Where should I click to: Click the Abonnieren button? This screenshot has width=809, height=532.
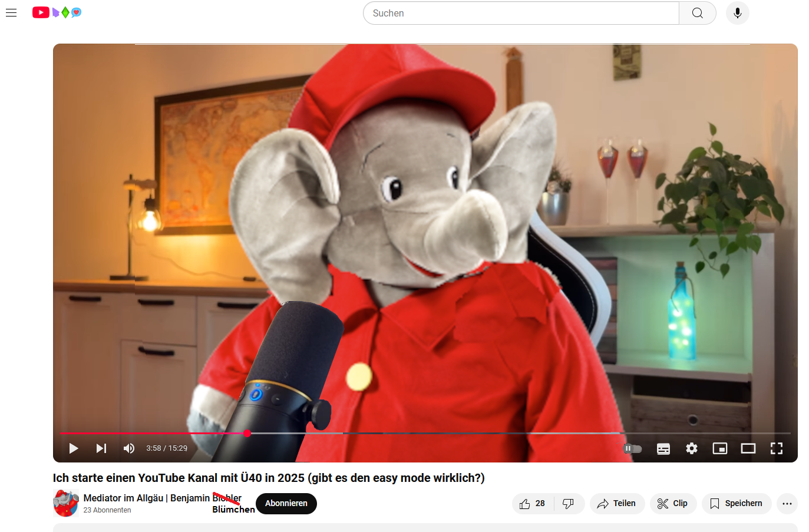286,503
